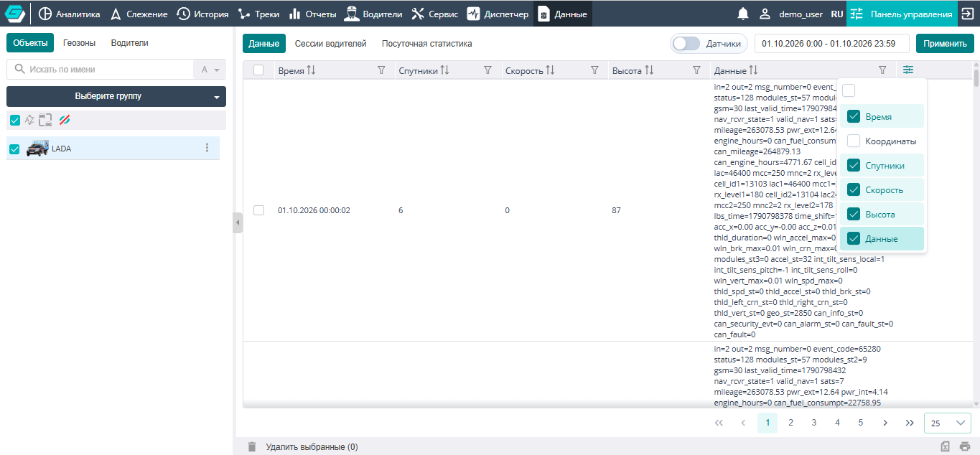Screen dimensions: 980x455
Task: Enable the Координаты column checkbox
Action: pos(854,141)
